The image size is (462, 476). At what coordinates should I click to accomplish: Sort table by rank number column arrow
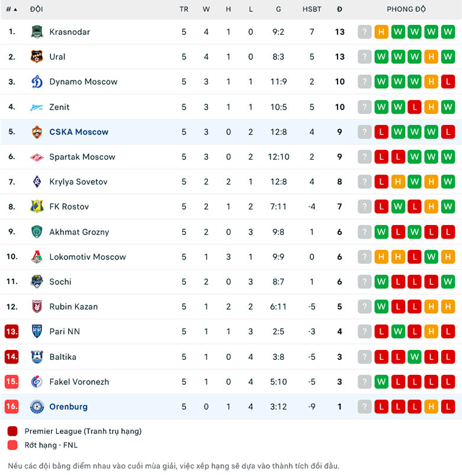tap(15, 9)
